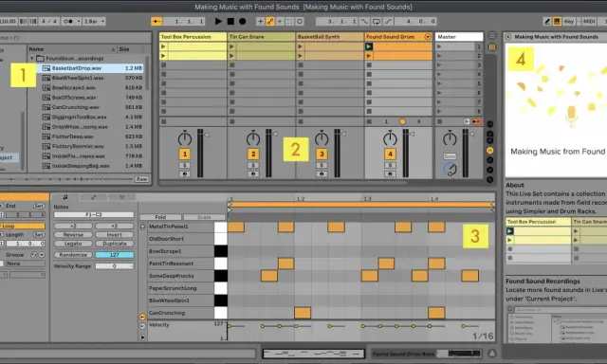Launch first Tool Box Percussion clip
This screenshot has width=607, height=364.
tap(163, 46)
